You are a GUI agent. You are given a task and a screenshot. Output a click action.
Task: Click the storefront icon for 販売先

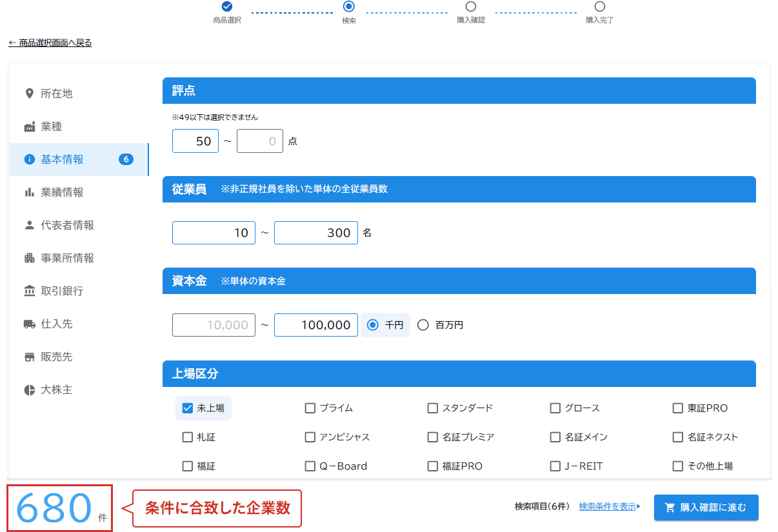click(x=29, y=357)
